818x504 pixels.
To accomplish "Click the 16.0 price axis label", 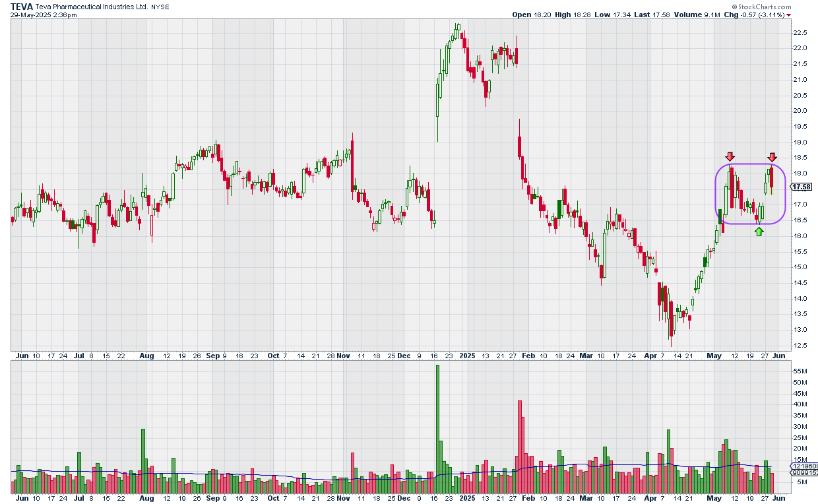I will tap(800, 236).
